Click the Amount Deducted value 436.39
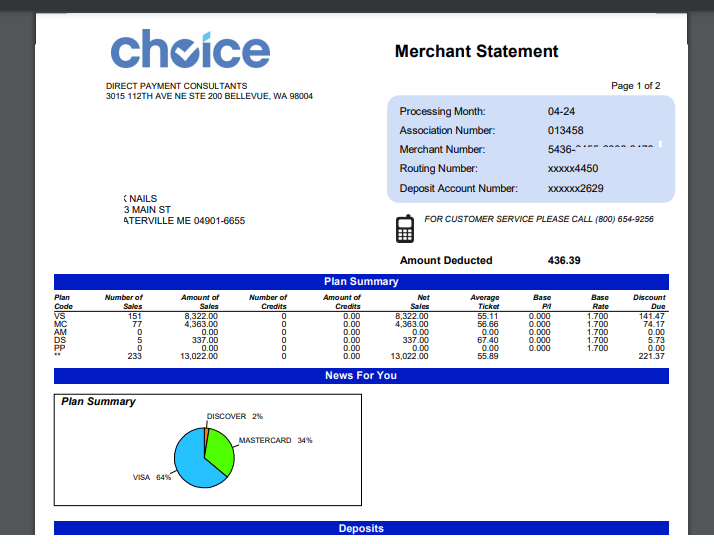 pos(564,260)
